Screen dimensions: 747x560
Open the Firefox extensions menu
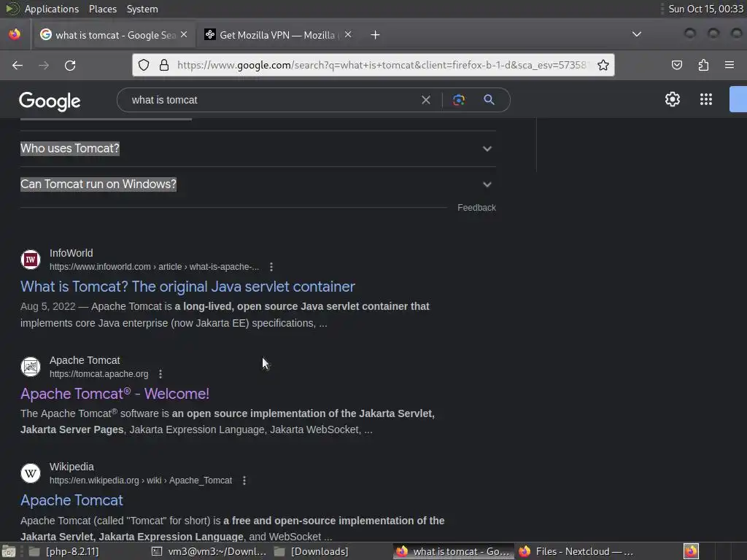[703, 65]
